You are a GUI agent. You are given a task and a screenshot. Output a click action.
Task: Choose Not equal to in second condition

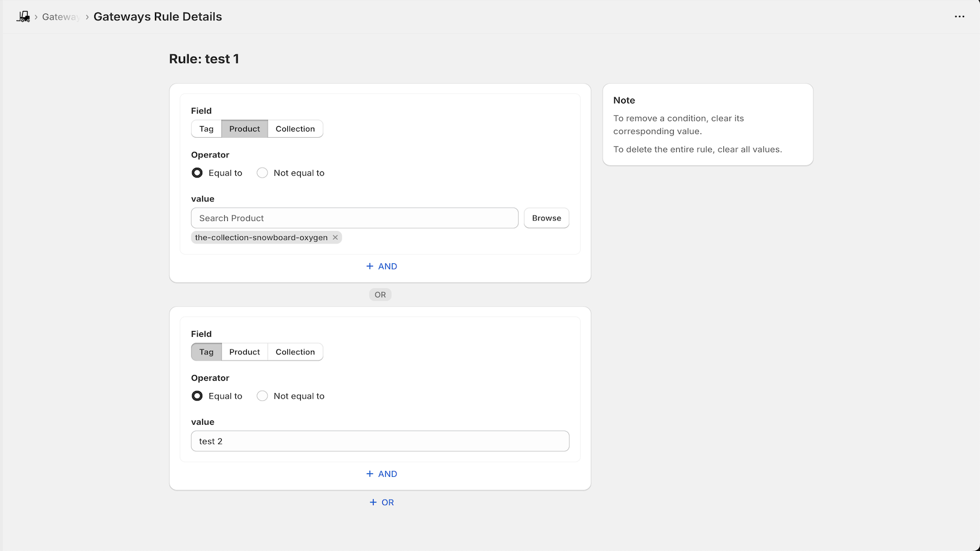(262, 396)
